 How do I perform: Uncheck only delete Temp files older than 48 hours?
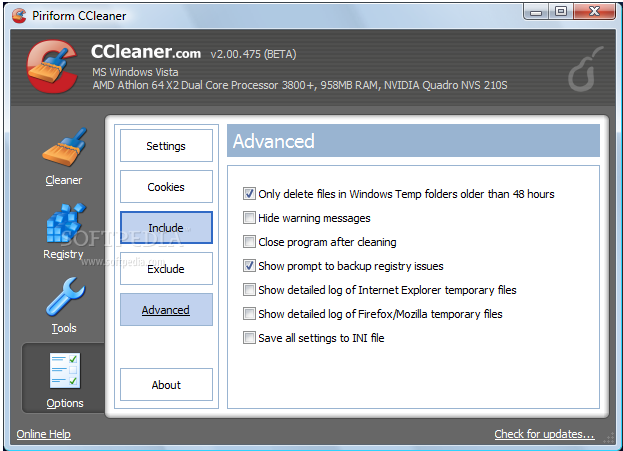click(x=249, y=194)
